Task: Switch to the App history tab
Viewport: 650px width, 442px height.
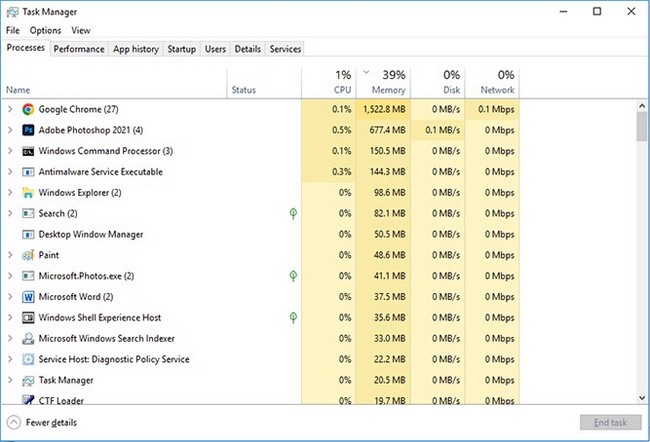Action: click(x=136, y=49)
